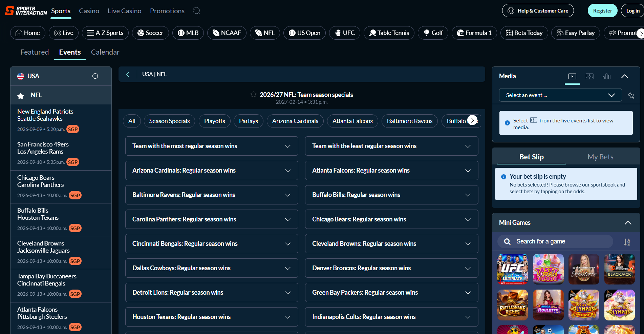
Task: Expand Green Bay Packers: Regular season wins
Action: tap(391, 293)
